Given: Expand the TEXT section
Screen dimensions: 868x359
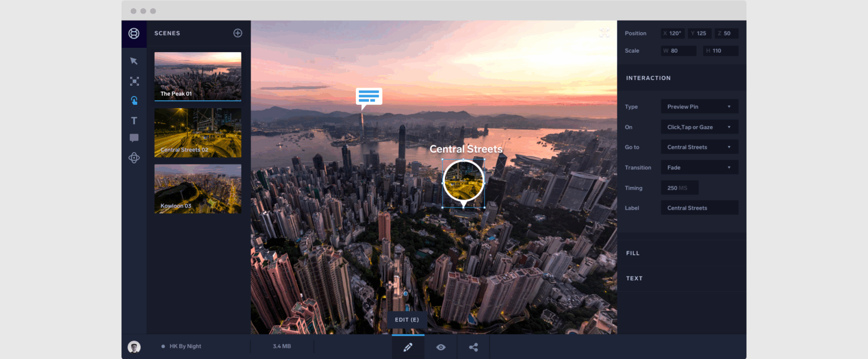Looking at the screenshot, I should point(634,278).
